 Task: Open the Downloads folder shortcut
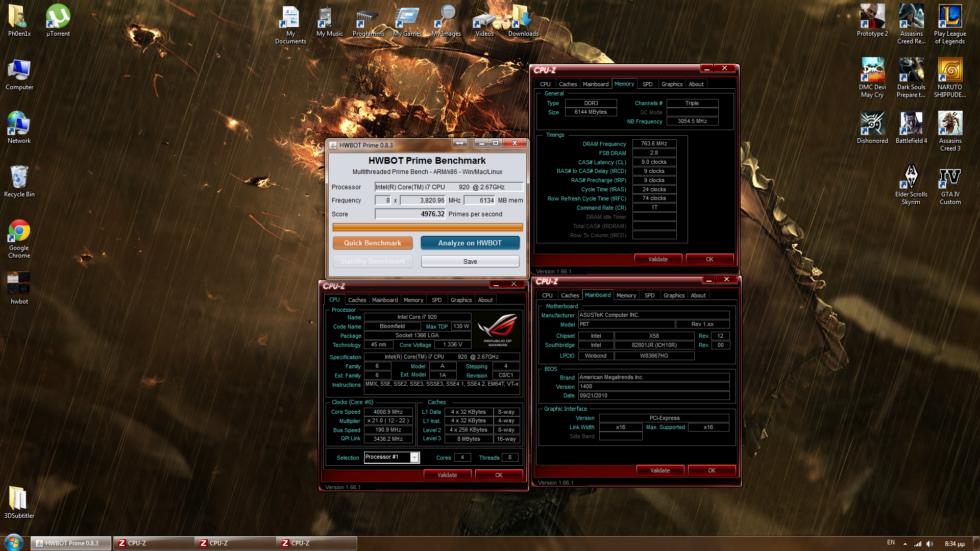(x=523, y=20)
